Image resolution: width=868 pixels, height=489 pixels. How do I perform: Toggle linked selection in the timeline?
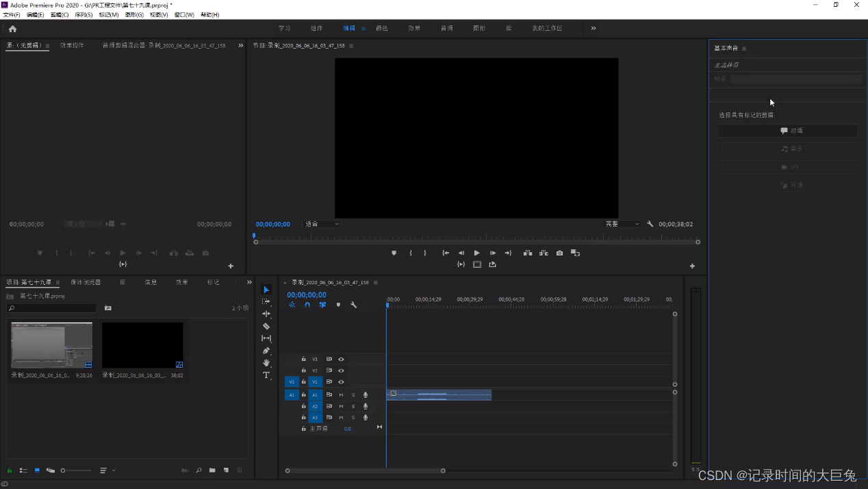(x=322, y=305)
